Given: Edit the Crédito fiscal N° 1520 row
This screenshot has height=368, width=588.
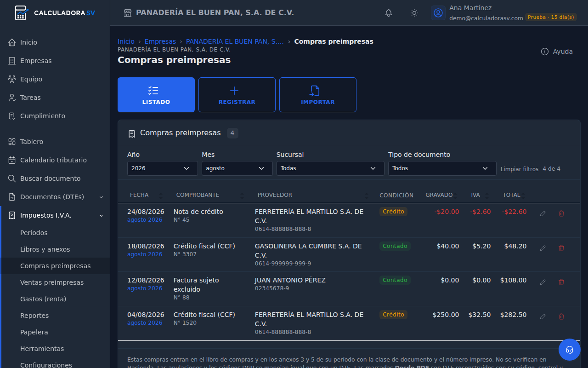Looking at the screenshot, I should [543, 316].
